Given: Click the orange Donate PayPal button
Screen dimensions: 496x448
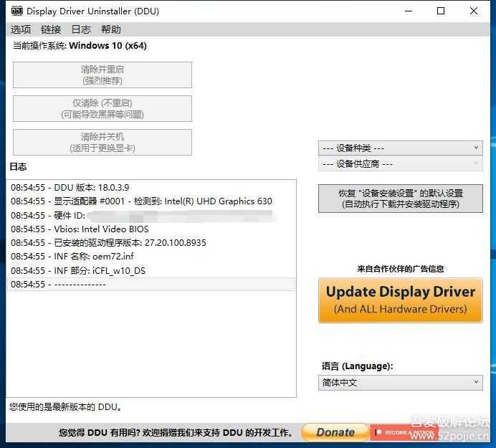Looking at the screenshot, I should (x=335, y=432).
